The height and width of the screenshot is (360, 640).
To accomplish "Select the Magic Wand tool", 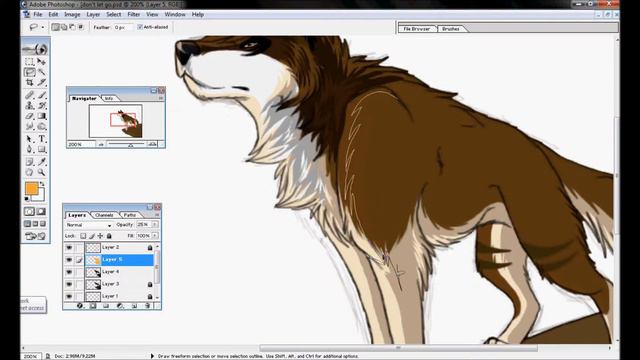I will click(42, 72).
